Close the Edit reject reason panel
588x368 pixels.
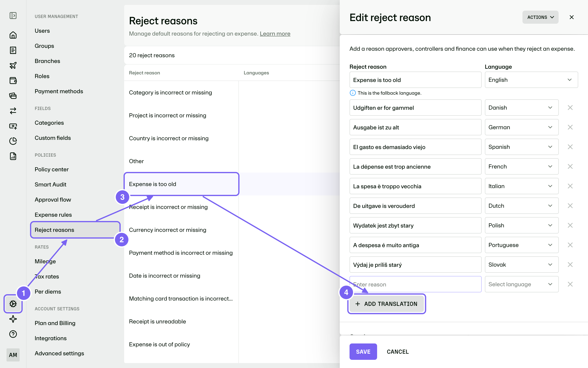572,17
